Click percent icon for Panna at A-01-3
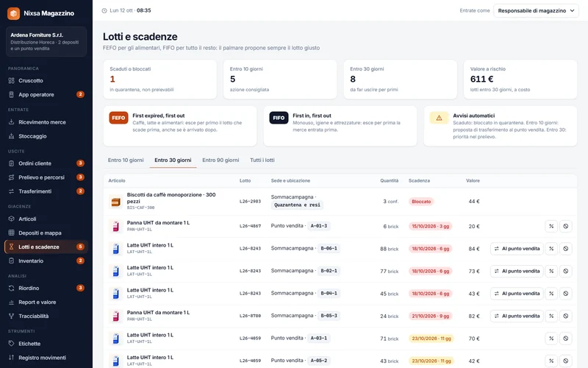This screenshot has height=368, width=588. point(551,226)
